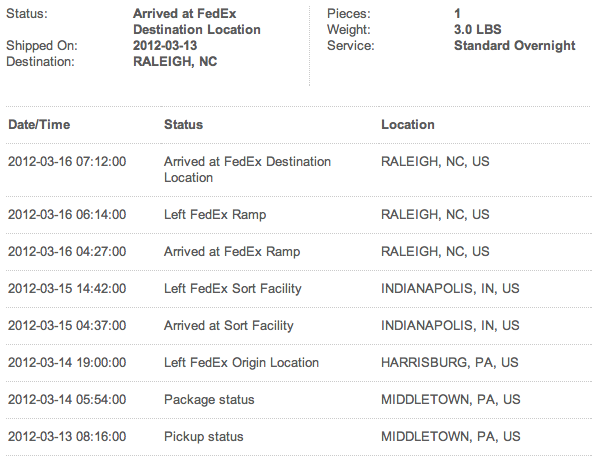Click the 'Package status' row text
This screenshot has width=607, height=462.
click(x=209, y=400)
